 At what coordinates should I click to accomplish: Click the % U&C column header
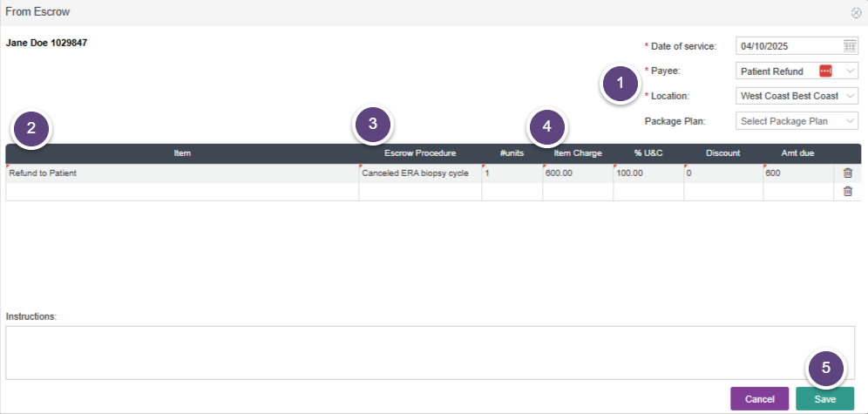click(x=648, y=153)
